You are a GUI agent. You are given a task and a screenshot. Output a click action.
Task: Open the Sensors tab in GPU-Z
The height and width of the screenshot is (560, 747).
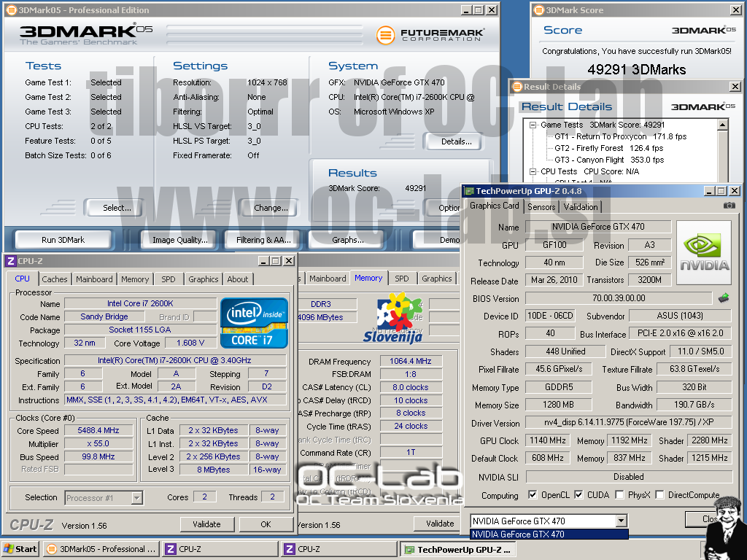click(x=541, y=206)
